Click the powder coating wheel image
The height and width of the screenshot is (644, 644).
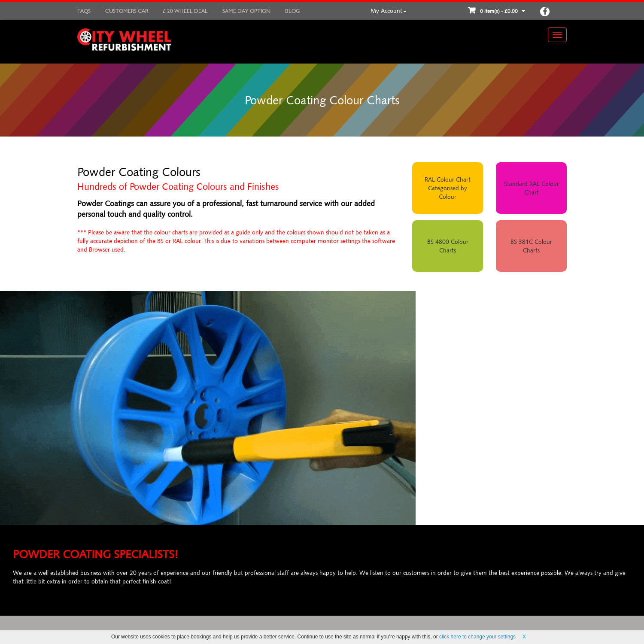click(208, 408)
